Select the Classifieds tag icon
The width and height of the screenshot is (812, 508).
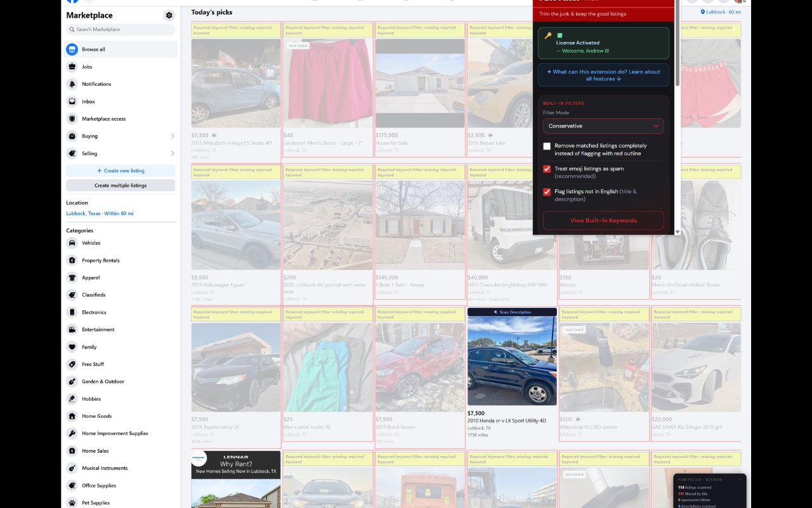click(72, 295)
